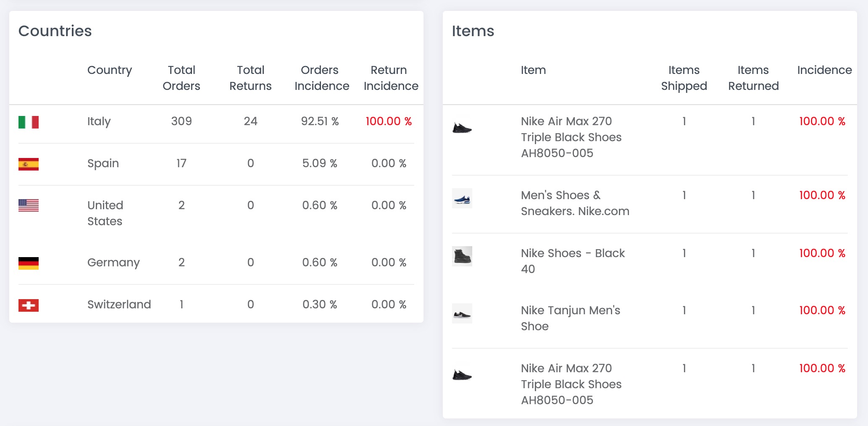868x426 pixels.
Task: Click Switzerland's orders incidence 0.30 %
Action: [x=320, y=305]
